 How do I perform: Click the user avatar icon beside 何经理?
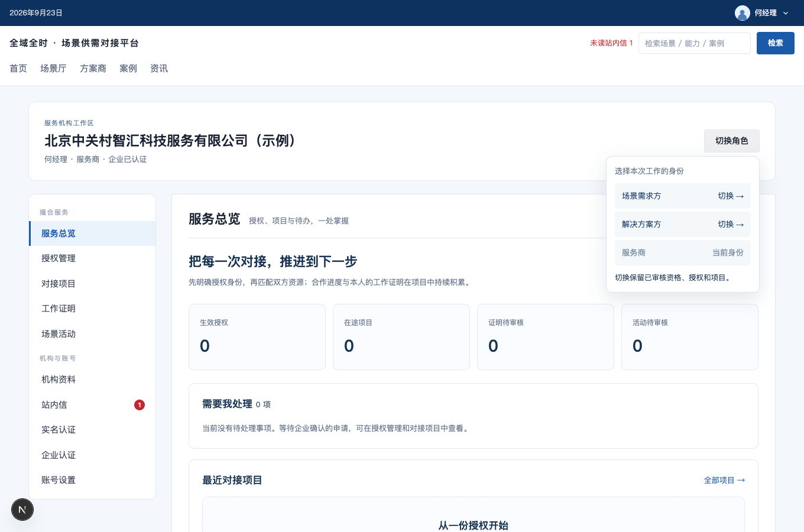(743, 13)
